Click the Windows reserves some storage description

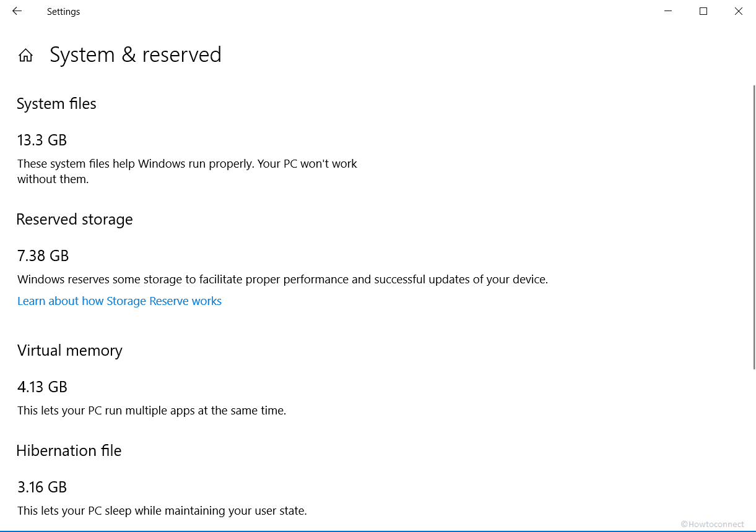(282, 280)
